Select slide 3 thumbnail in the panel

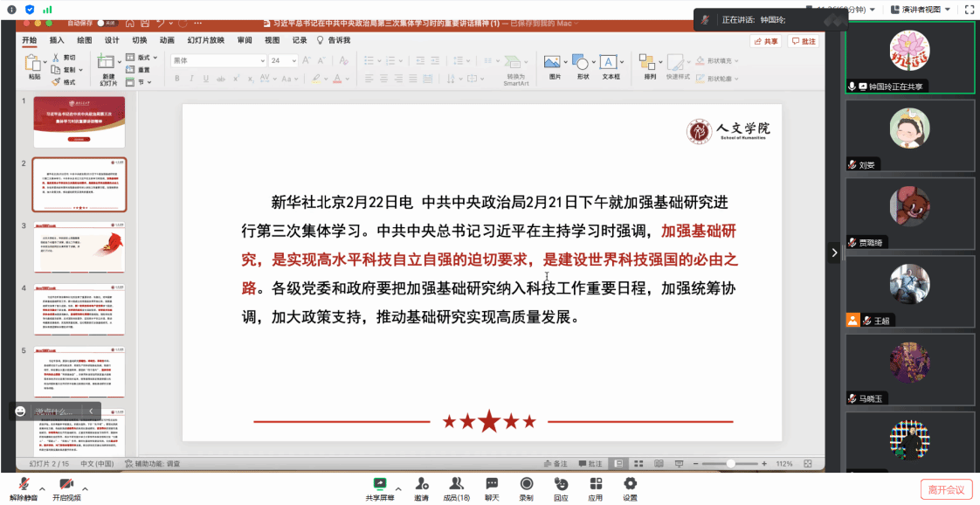point(79,247)
